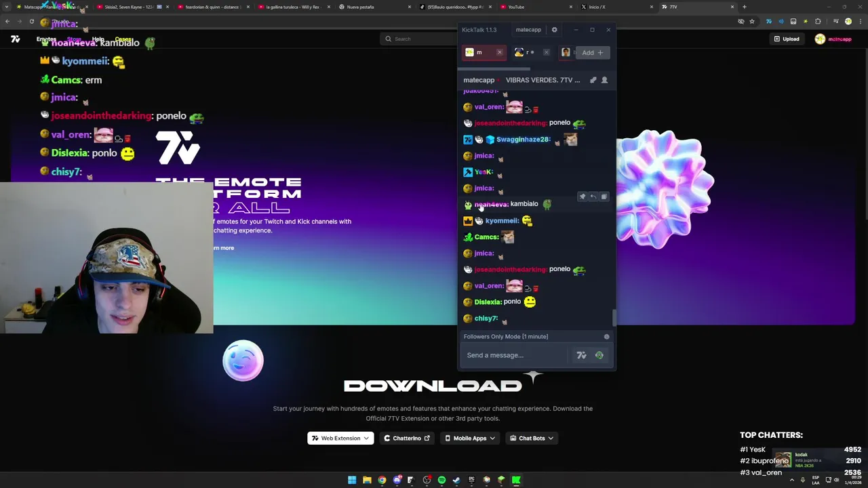The width and height of the screenshot is (868, 488).
Task: Switch to the YouTube browser tab
Action: coord(534,7)
